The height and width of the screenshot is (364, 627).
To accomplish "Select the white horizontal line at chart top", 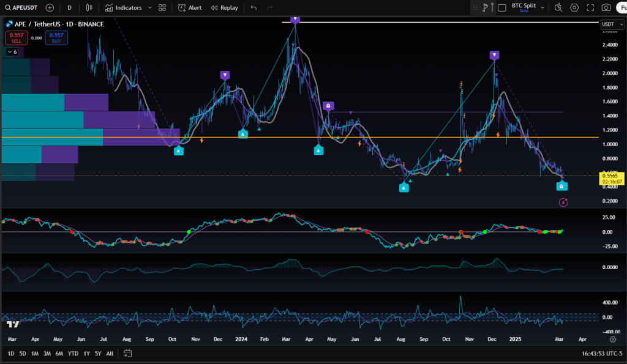I will click(x=440, y=22).
